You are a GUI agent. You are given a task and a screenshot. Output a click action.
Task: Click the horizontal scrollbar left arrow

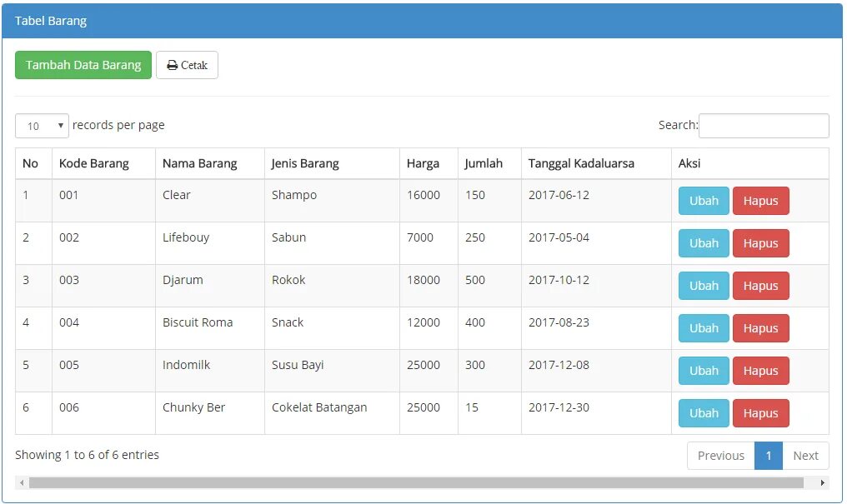click(22, 482)
